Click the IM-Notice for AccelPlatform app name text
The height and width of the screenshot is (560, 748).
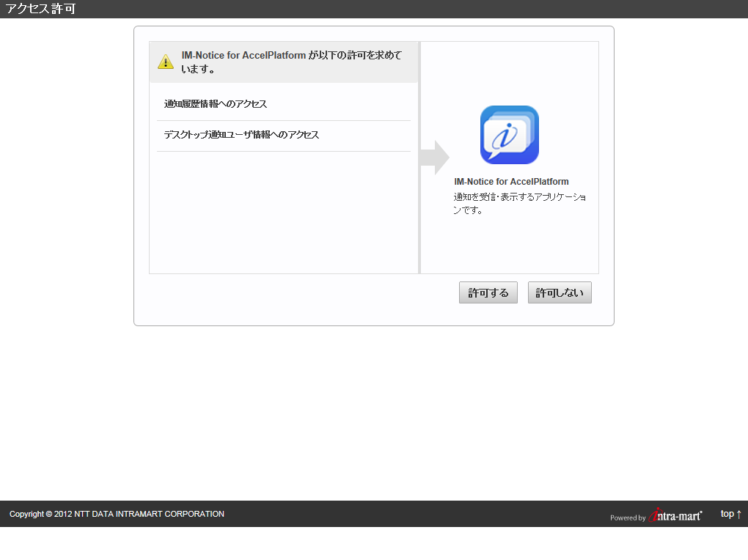tap(511, 182)
